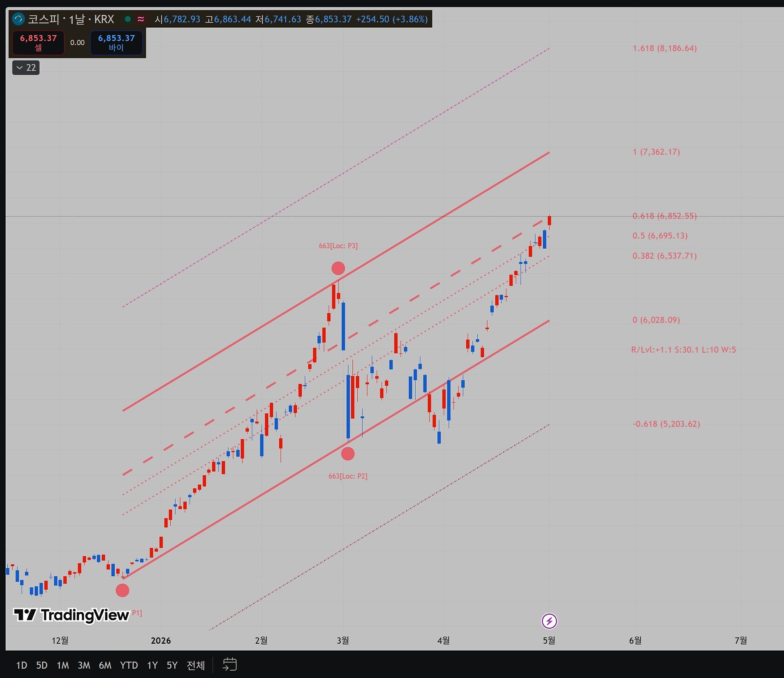The image size is (784, 678).
Task: Click the 5월 label on time axis
Action: [549, 640]
